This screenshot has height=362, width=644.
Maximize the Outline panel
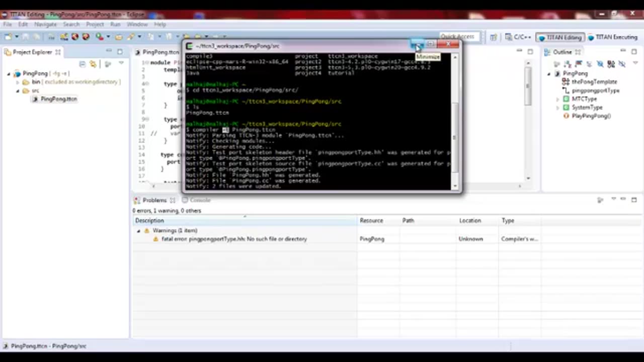point(634,51)
